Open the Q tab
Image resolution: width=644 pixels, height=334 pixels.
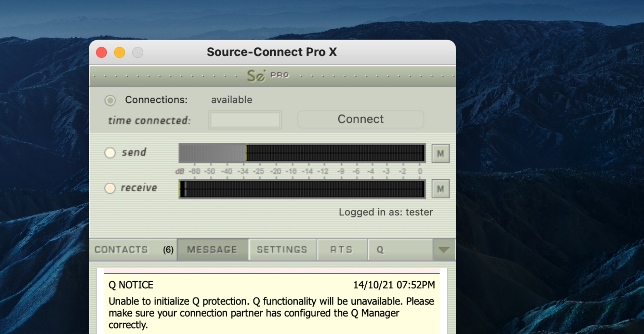(x=399, y=250)
